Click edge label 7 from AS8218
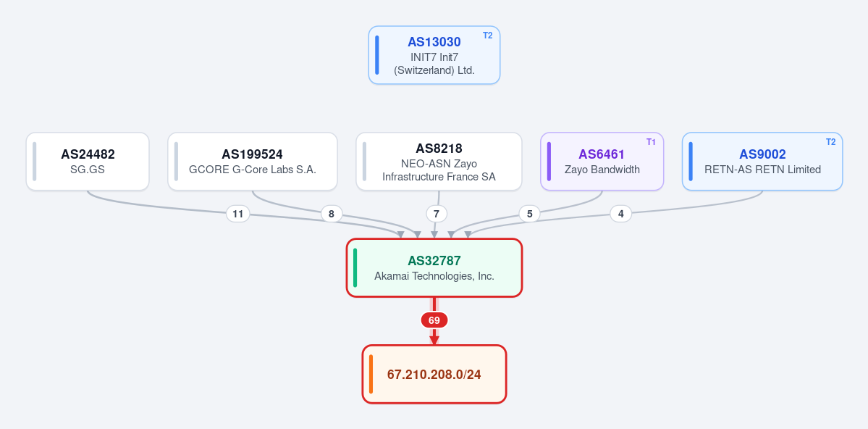 (437, 213)
